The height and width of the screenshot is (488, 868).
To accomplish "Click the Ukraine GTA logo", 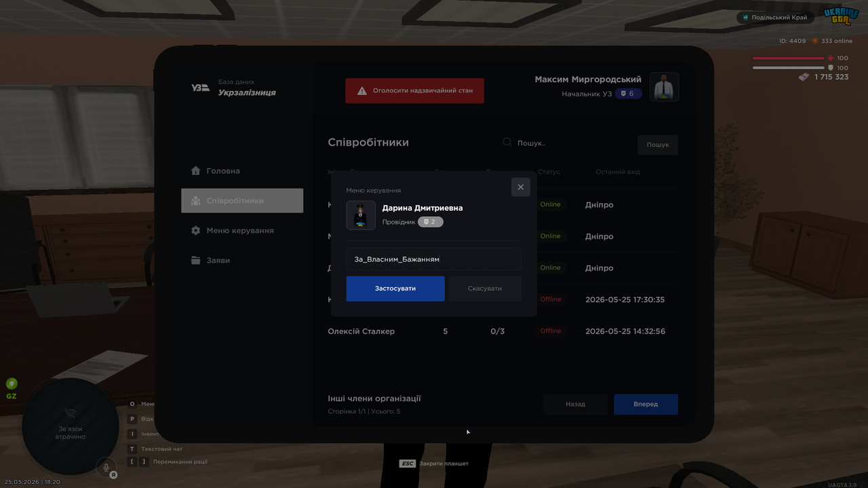I will click(842, 16).
